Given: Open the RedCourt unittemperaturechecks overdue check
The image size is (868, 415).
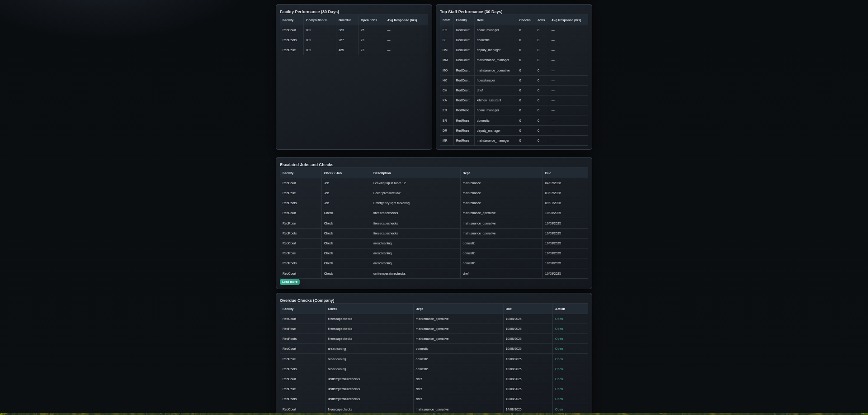Looking at the screenshot, I should pyautogui.click(x=559, y=379).
